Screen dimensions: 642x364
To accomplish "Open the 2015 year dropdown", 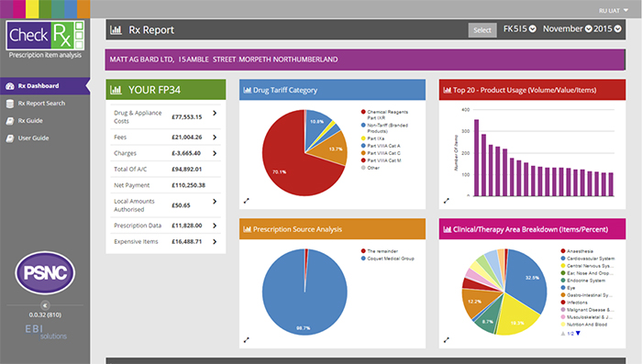I will pos(607,28).
